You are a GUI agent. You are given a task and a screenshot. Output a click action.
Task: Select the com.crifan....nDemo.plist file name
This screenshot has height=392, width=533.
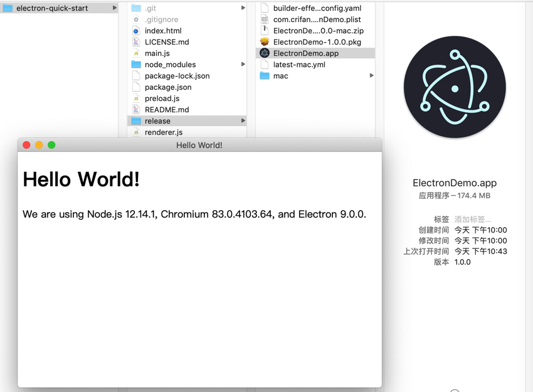(317, 19)
